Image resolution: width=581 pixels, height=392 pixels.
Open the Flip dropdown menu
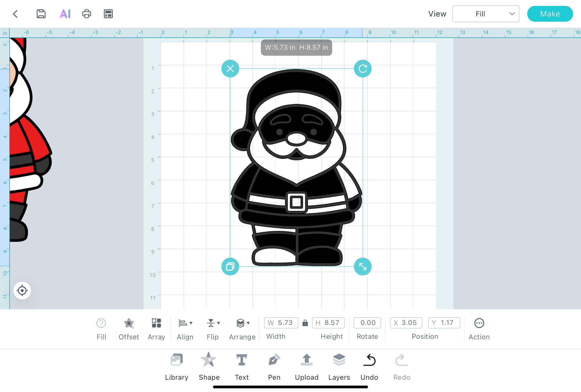point(213,328)
